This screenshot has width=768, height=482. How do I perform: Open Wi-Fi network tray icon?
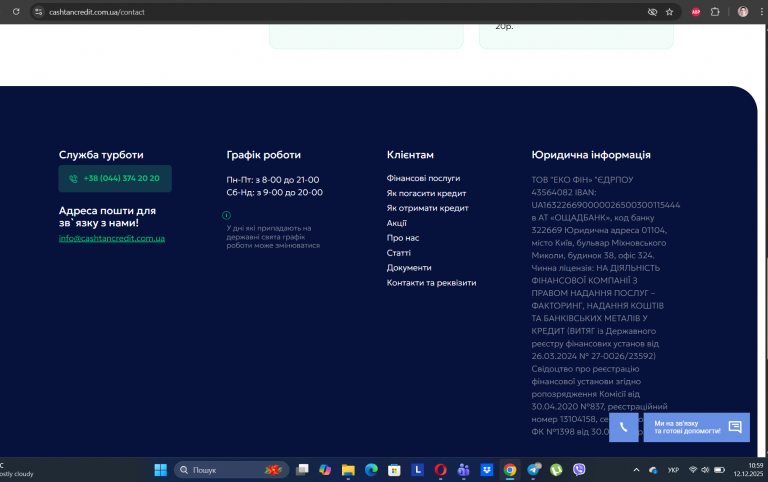click(x=693, y=470)
